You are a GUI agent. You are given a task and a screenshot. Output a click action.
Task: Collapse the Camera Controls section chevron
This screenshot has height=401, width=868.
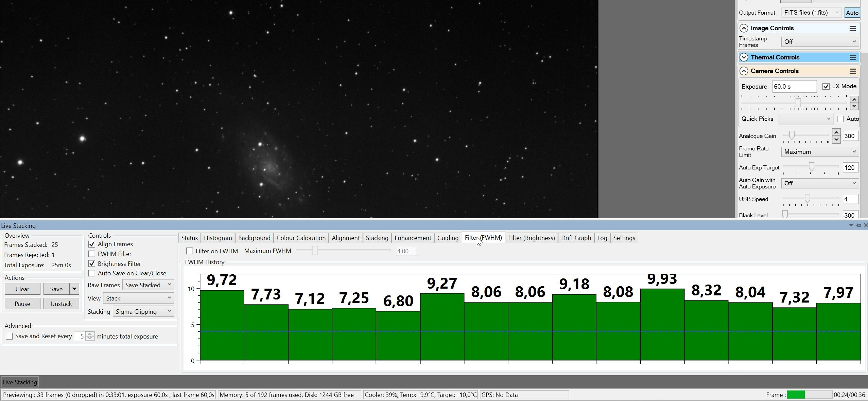[x=744, y=71]
